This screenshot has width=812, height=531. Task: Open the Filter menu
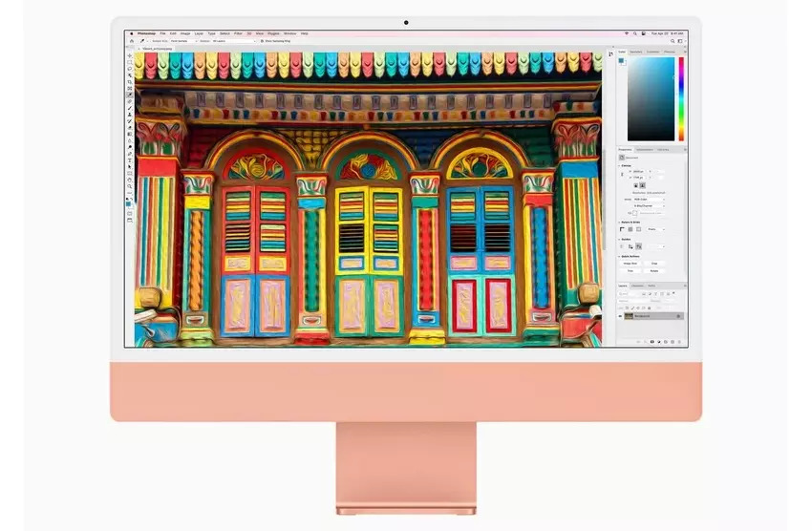238,33
